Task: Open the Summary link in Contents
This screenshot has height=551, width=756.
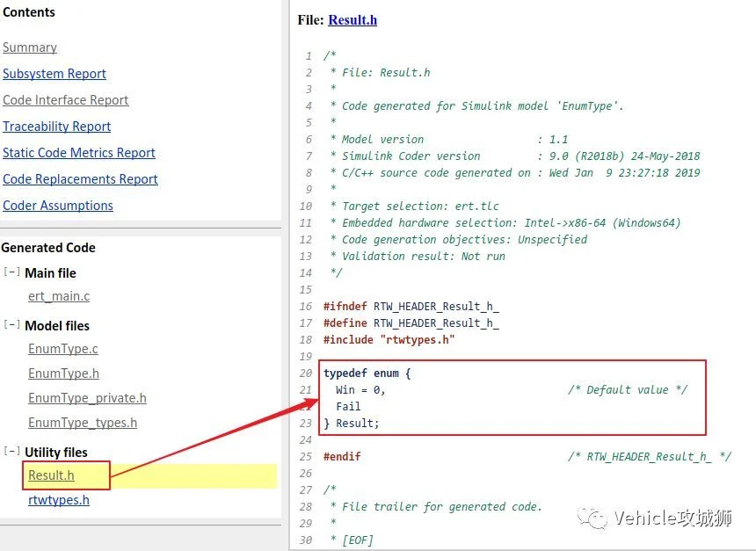Action: (x=30, y=47)
